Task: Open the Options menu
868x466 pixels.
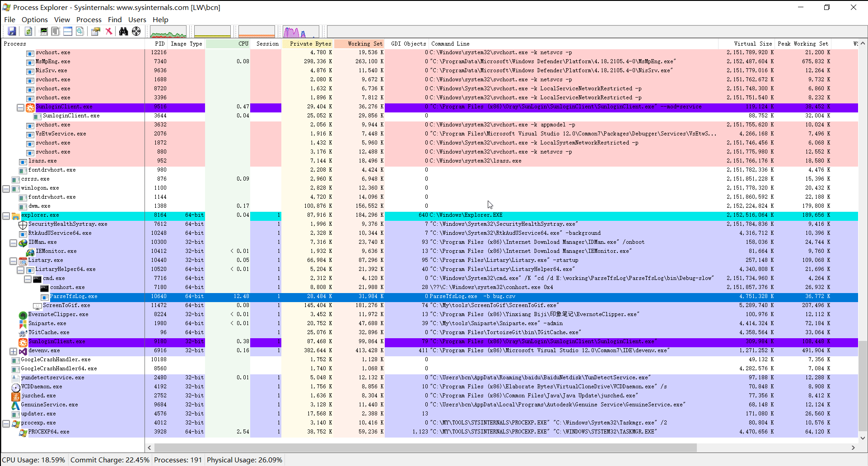Action: click(35, 19)
